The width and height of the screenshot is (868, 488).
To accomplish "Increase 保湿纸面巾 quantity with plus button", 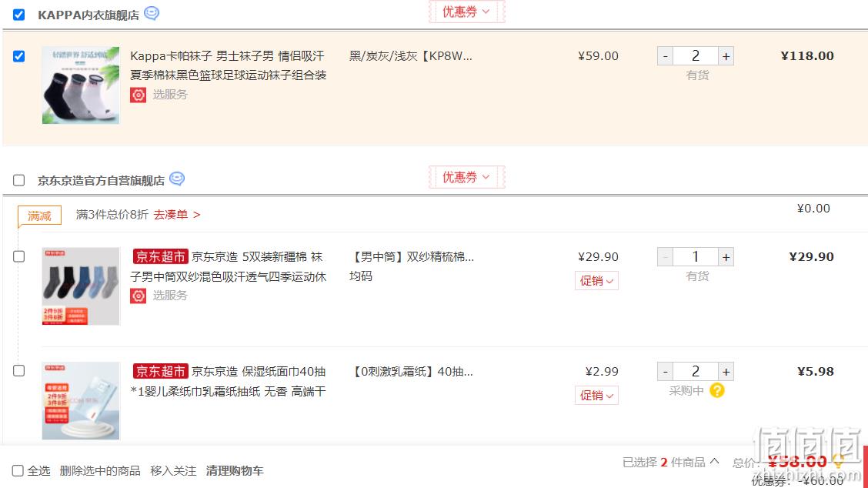I will pyautogui.click(x=726, y=371).
